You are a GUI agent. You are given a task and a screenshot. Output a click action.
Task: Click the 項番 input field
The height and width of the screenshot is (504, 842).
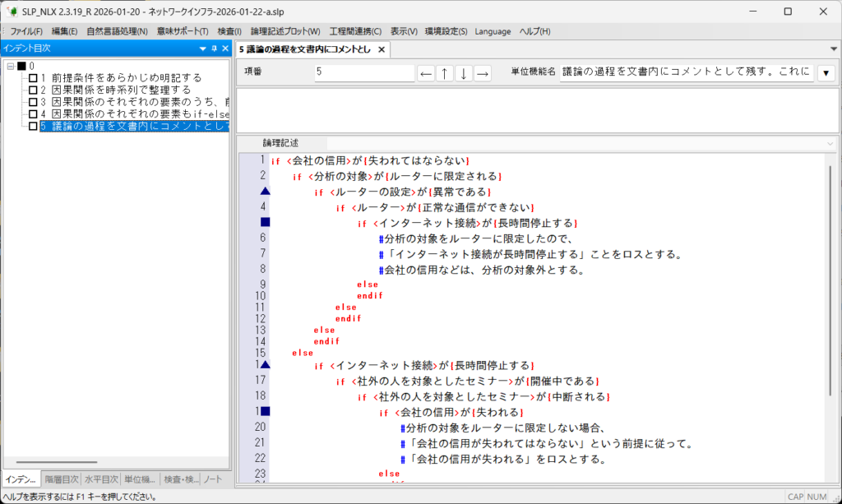pyautogui.click(x=363, y=73)
